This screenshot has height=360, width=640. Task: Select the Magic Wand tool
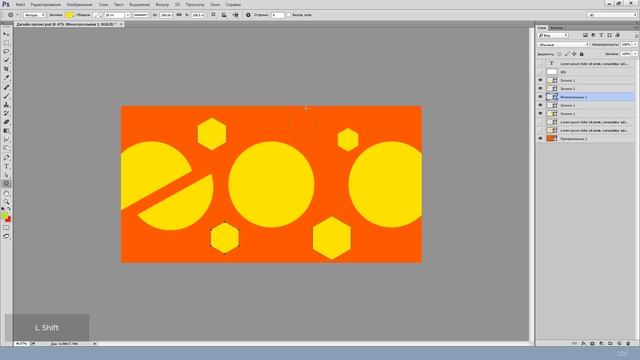tap(6, 60)
